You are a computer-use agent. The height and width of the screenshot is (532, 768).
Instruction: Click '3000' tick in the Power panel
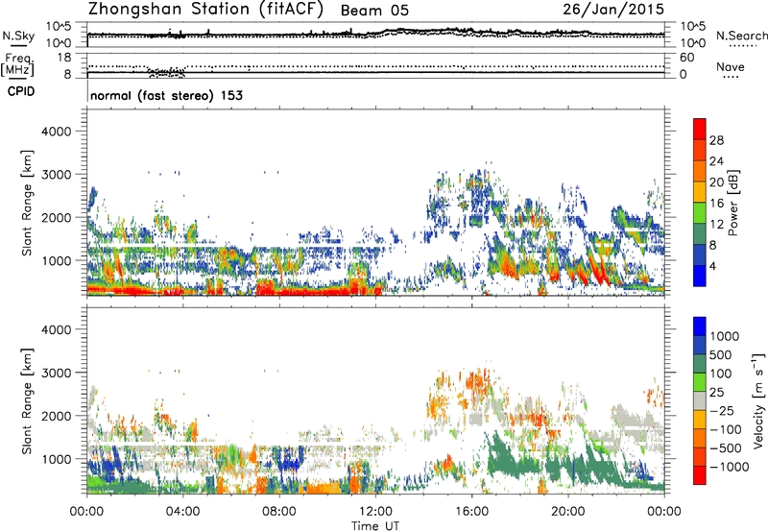(x=56, y=175)
